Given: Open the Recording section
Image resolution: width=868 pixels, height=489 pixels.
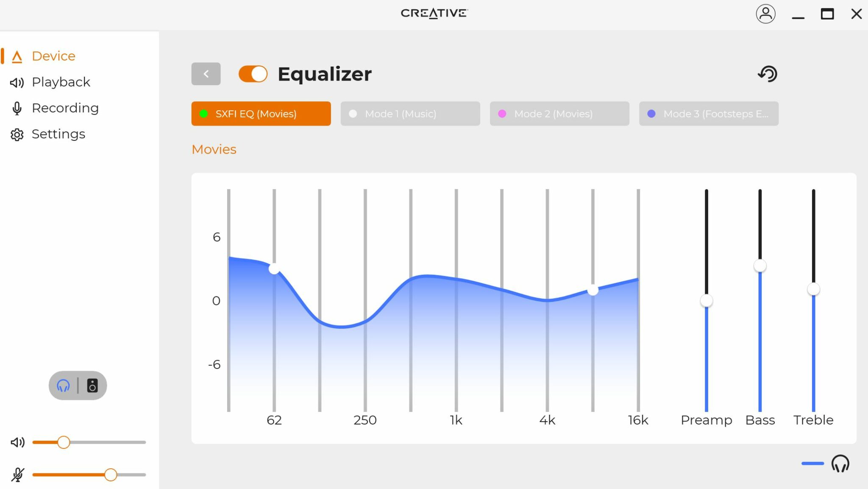Looking at the screenshot, I should [x=65, y=108].
